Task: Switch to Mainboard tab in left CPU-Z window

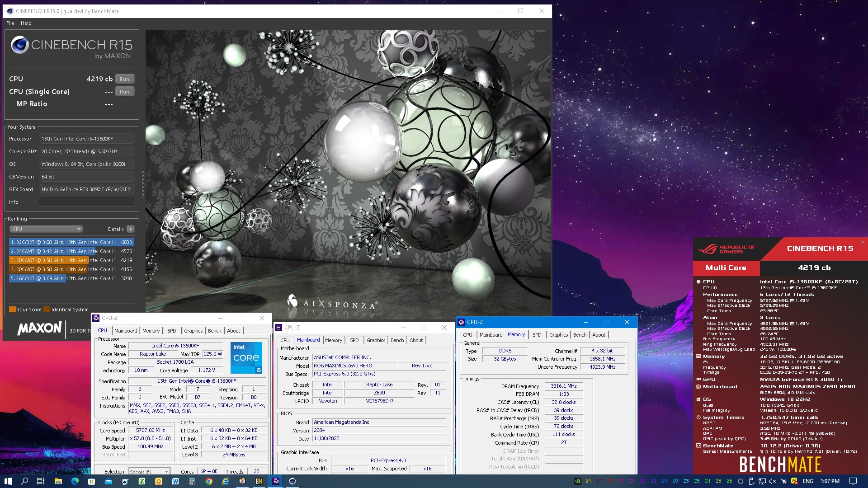Action: pos(126,331)
